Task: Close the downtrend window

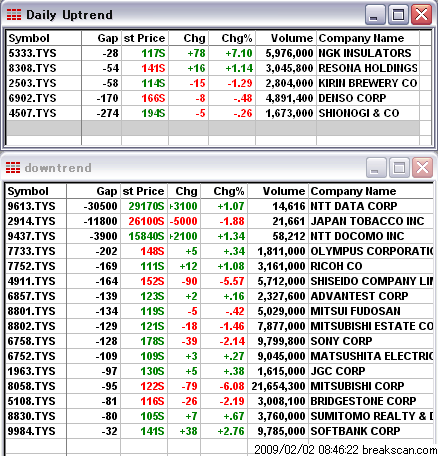Action: pyautogui.click(x=422, y=168)
